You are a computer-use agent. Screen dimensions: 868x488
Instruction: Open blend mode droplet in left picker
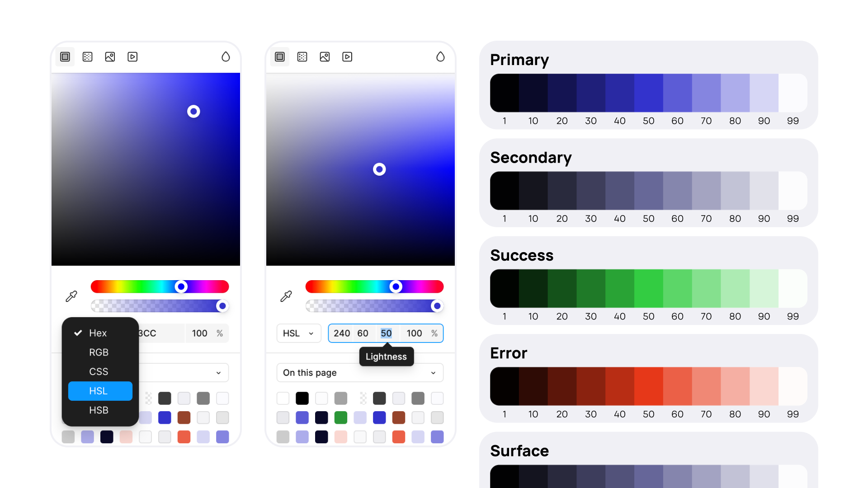coord(226,57)
